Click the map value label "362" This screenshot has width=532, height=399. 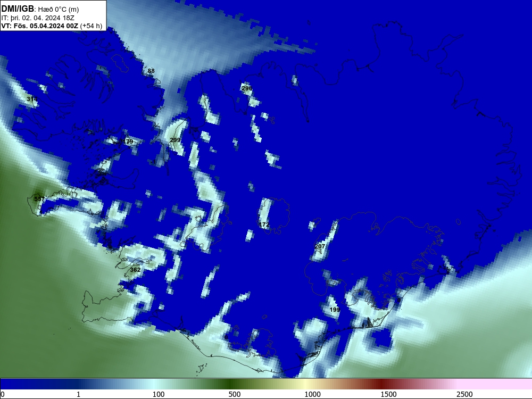tap(135, 270)
